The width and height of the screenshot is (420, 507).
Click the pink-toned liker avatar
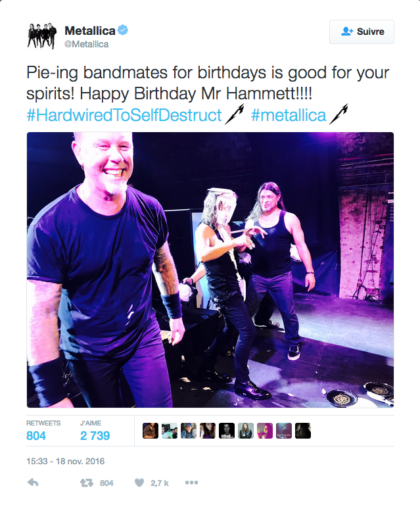click(x=265, y=431)
